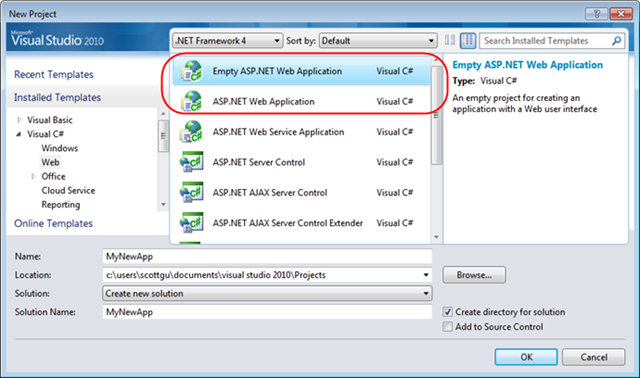Switch to small icons view
Screen dimensions: 640x378
pyautogui.click(x=450, y=40)
